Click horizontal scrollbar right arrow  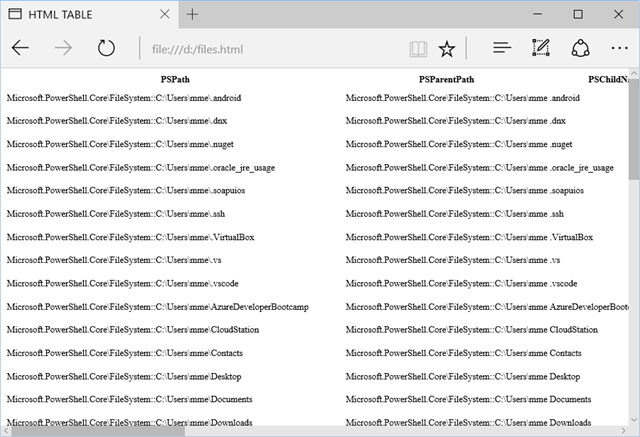(623, 430)
